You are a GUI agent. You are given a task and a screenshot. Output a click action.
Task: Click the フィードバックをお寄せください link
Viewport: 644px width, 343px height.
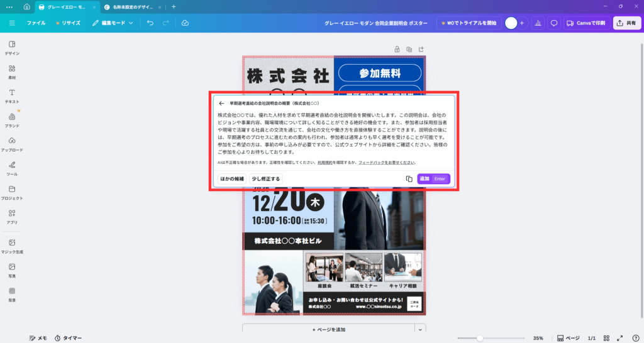[386, 162]
